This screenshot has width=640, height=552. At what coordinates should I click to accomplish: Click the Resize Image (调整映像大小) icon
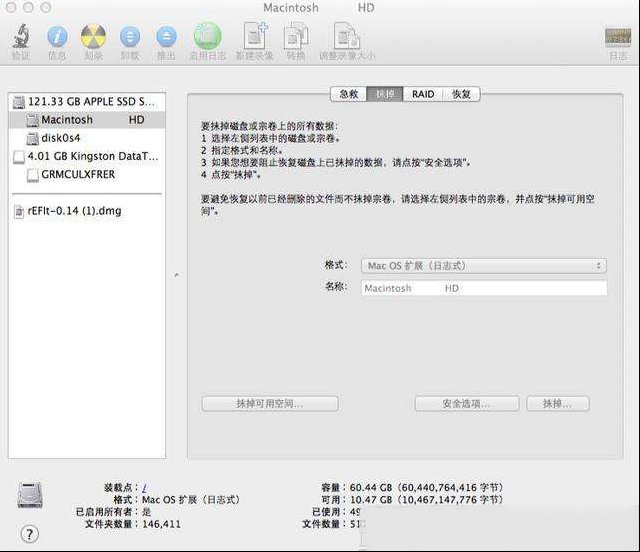pos(347,36)
